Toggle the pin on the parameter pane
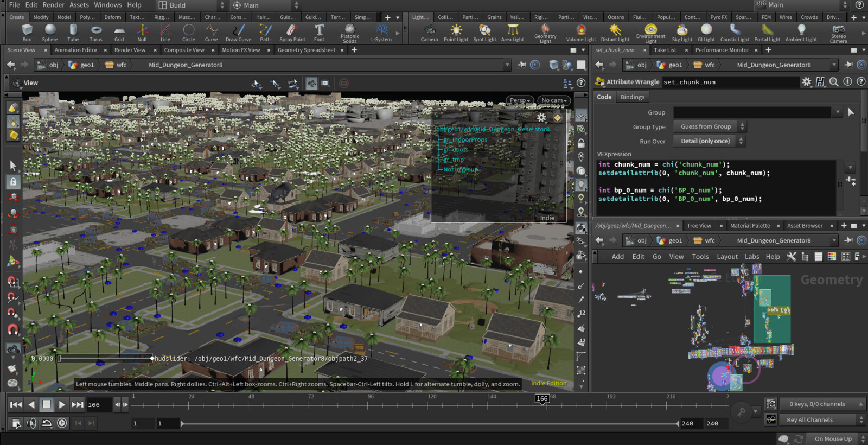The height and width of the screenshot is (445, 868). tap(849, 65)
